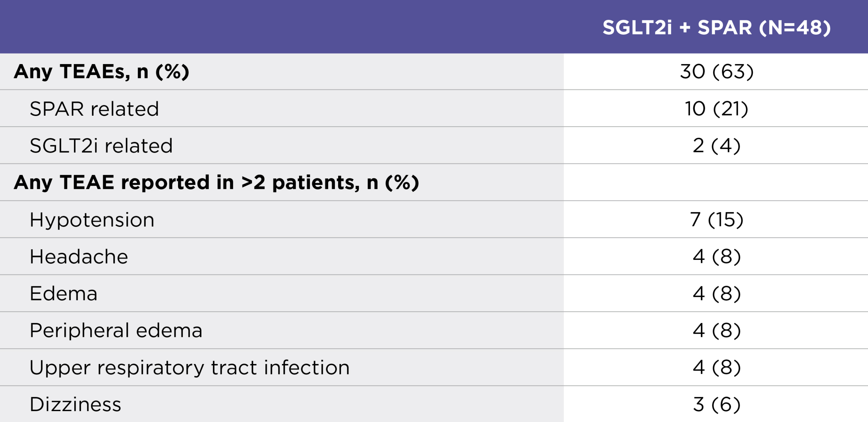The image size is (868, 422).
Task: Click the Dizziness row label
Action: tap(75, 404)
